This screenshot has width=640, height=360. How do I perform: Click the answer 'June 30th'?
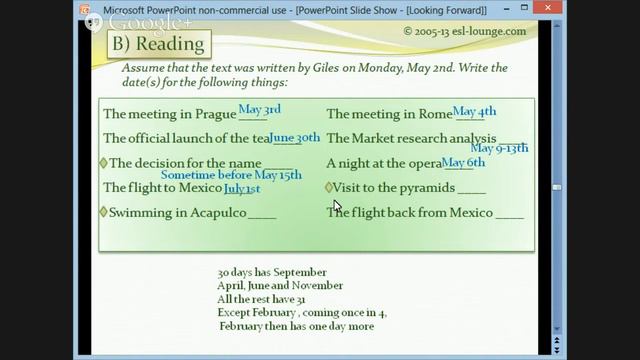click(x=295, y=138)
